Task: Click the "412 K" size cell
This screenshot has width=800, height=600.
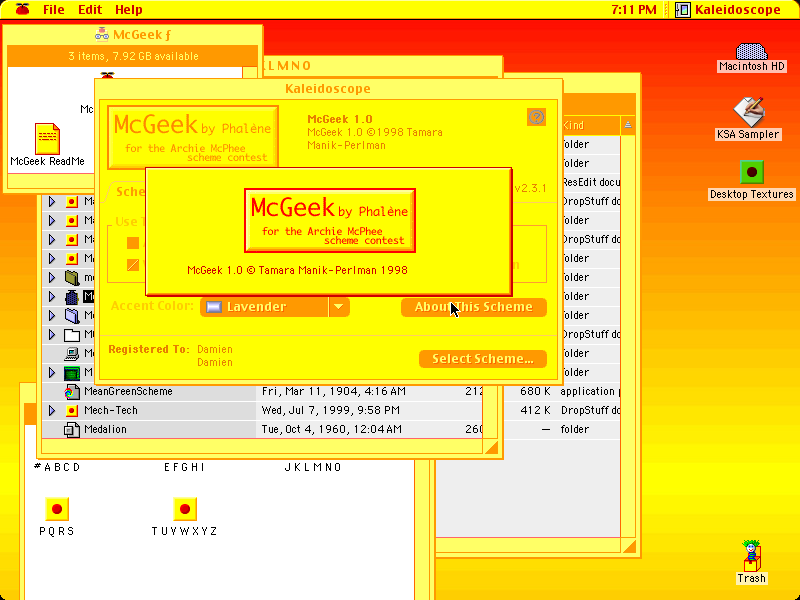Action: (x=535, y=411)
